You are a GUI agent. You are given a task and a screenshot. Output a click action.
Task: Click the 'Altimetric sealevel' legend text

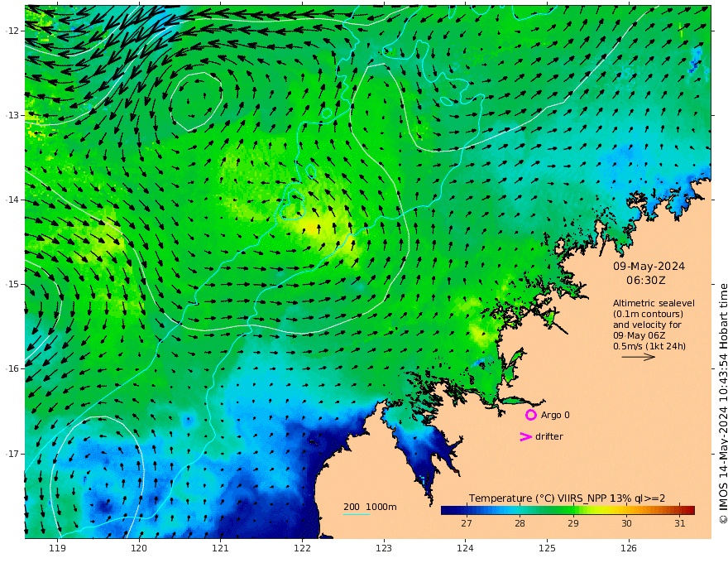654,303
